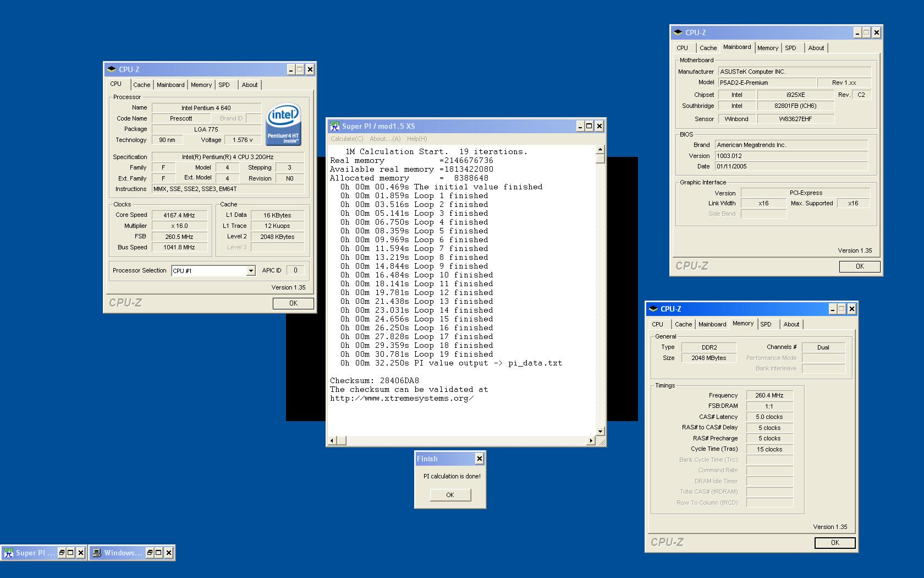Restore the minimized Super PI taskbar window
This screenshot has height=578, width=924.
pyautogui.click(x=62, y=553)
